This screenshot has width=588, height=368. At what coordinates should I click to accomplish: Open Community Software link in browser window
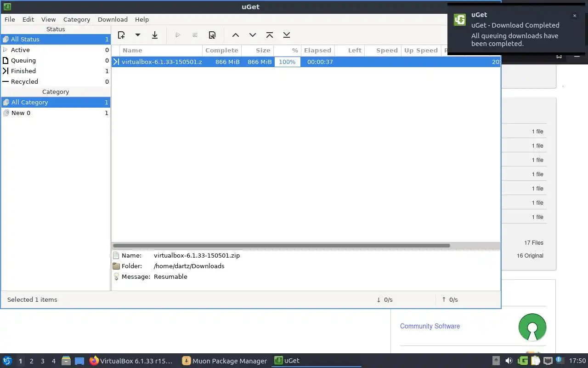click(430, 326)
